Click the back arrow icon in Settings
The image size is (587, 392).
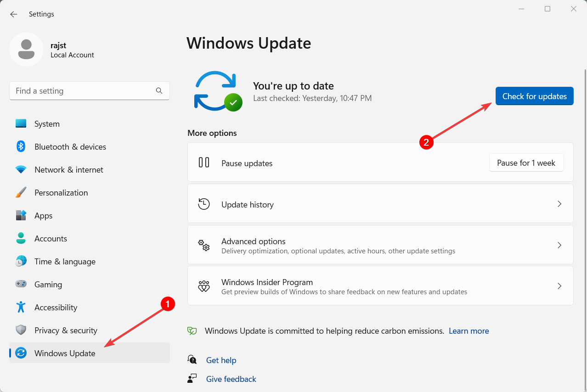tap(14, 14)
